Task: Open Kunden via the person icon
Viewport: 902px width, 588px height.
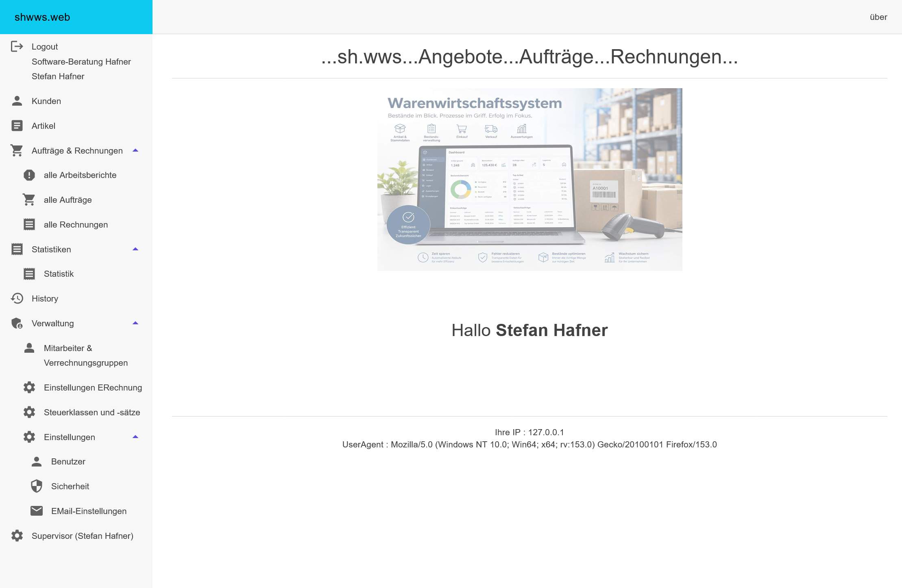Action: coord(17,101)
